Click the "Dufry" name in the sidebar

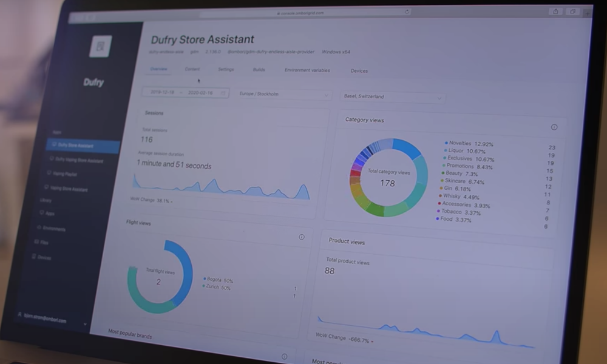[93, 82]
